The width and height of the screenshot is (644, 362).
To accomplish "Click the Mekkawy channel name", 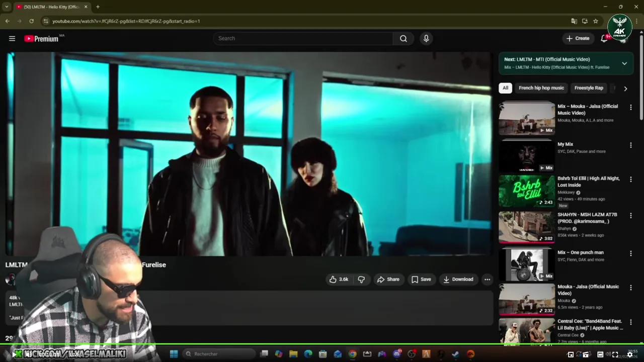I will point(566,192).
